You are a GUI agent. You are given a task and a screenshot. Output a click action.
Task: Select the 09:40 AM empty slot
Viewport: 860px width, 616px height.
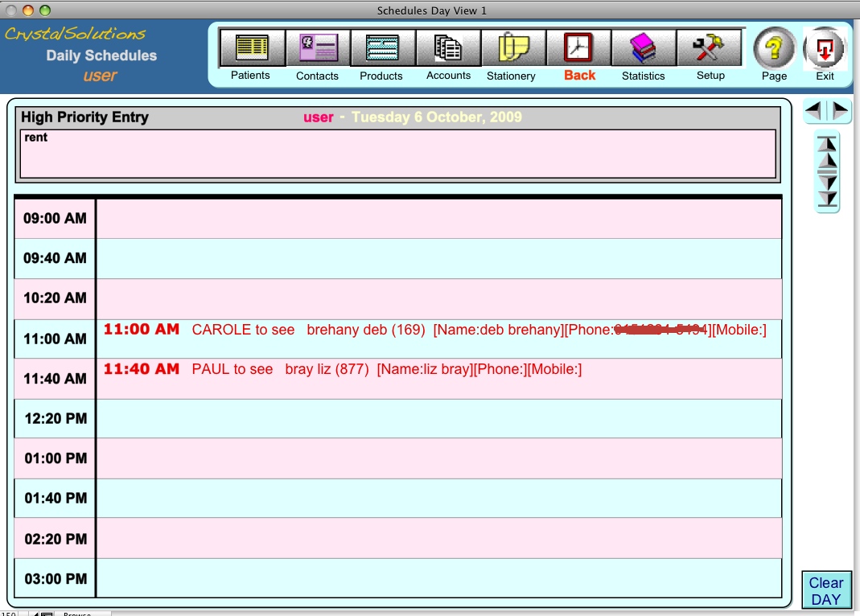(438, 259)
